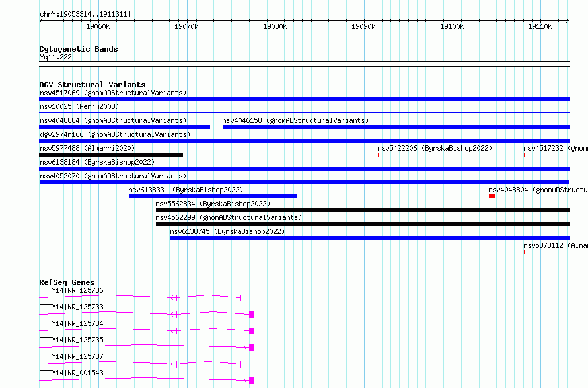This screenshot has height=388, width=588.
Task: Open nsv5422206 (ByrskaBishop2022) label
Action: pyautogui.click(x=435, y=148)
